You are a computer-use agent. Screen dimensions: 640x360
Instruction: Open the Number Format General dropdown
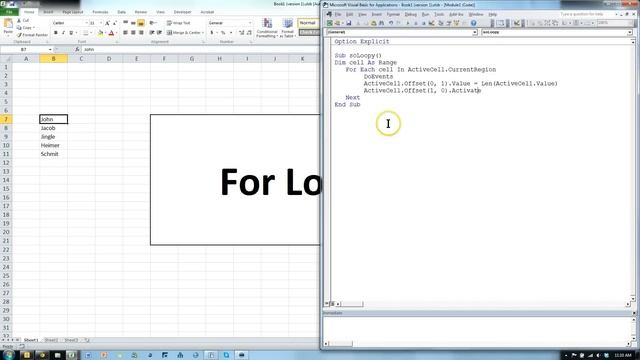pyautogui.click(x=250, y=23)
